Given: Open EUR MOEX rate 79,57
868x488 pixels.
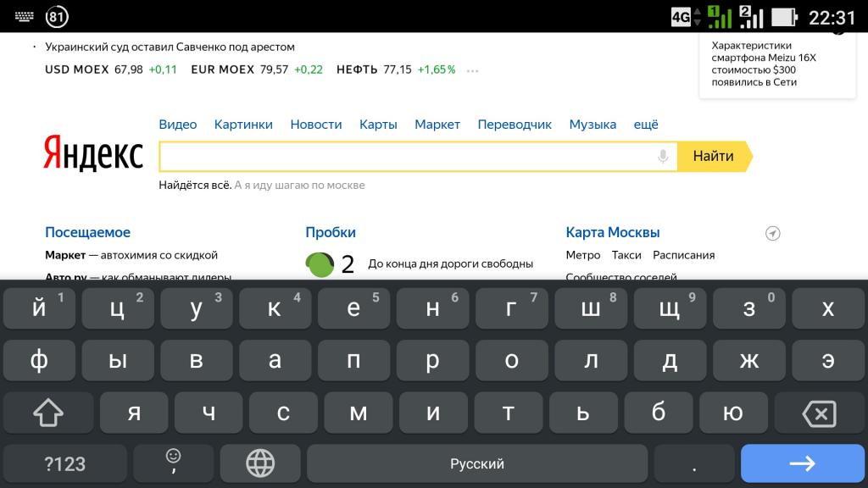Looking at the screenshot, I should 257,69.
